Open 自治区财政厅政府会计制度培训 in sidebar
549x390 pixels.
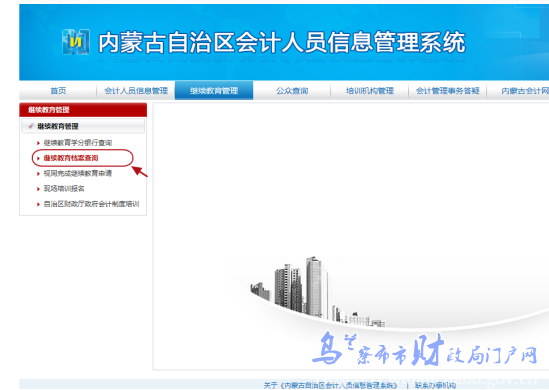(x=91, y=204)
